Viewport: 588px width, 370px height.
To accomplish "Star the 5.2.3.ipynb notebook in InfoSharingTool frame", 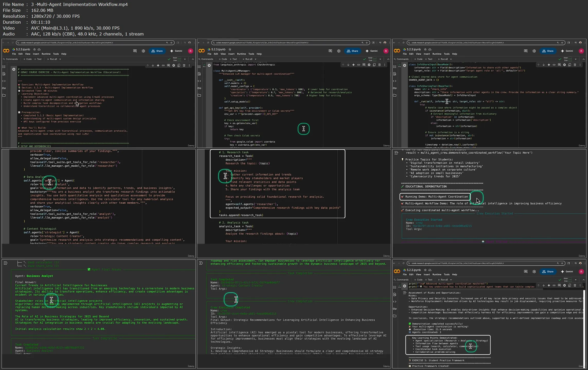I will [x=425, y=49].
